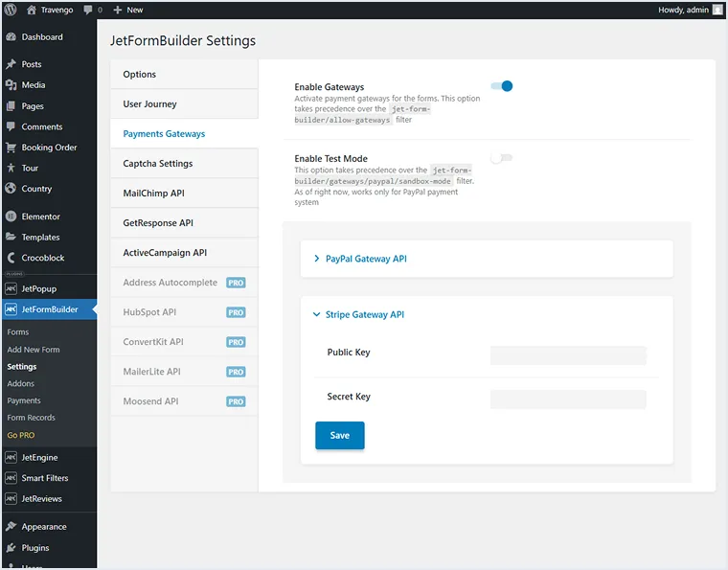The image size is (728, 570).
Task: Select the User Journey tab
Action: pyautogui.click(x=150, y=104)
